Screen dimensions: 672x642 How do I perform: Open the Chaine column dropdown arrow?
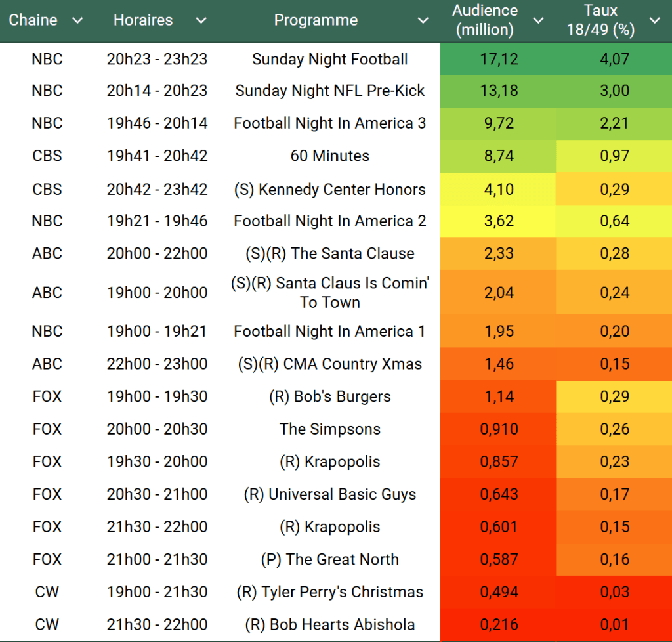click(77, 20)
